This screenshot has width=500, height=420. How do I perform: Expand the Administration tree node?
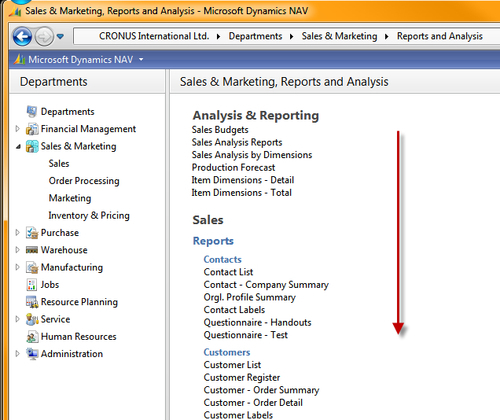click(x=17, y=353)
